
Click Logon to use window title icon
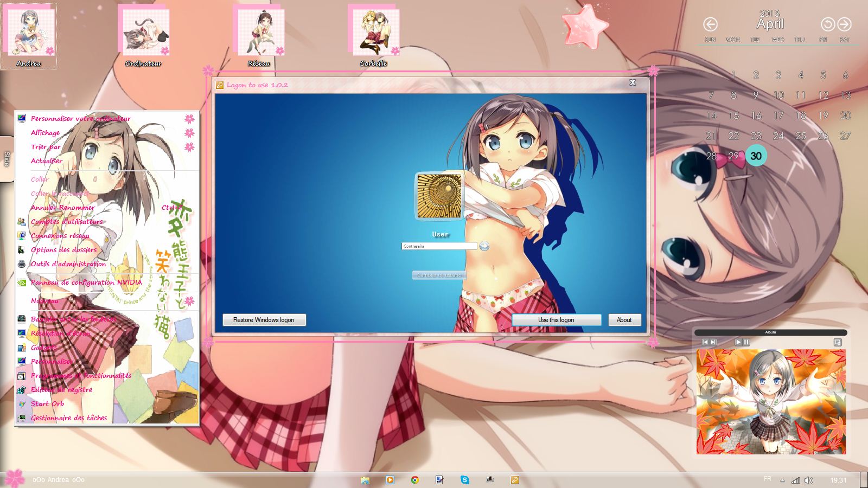coord(220,85)
